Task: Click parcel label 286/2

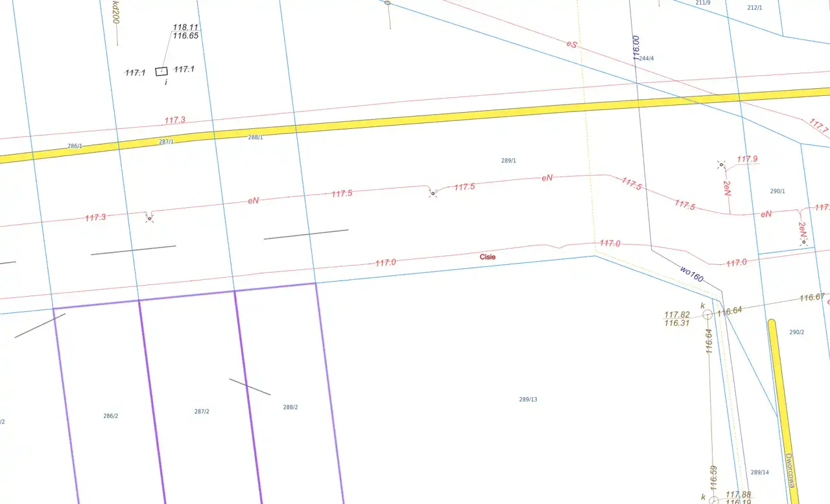Action: (111, 416)
